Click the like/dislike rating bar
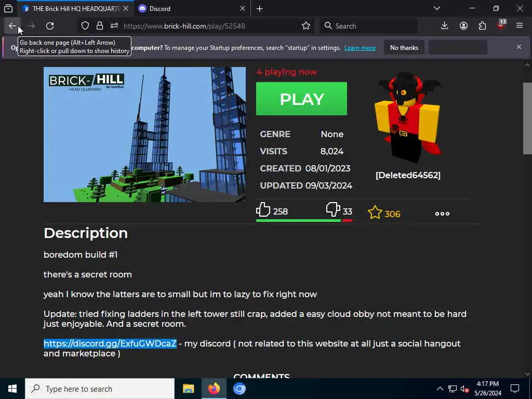Viewport: 532px width, 399px height. pyautogui.click(x=304, y=220)
